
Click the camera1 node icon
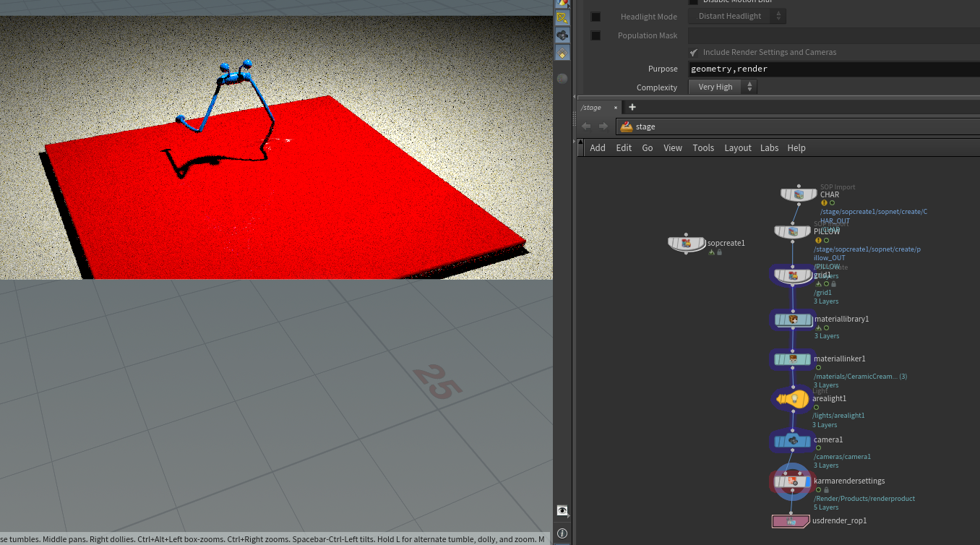[x=793, y=439]
